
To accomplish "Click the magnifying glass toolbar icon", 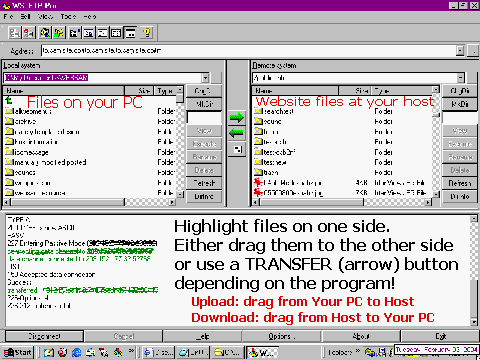I will [45, 33].
